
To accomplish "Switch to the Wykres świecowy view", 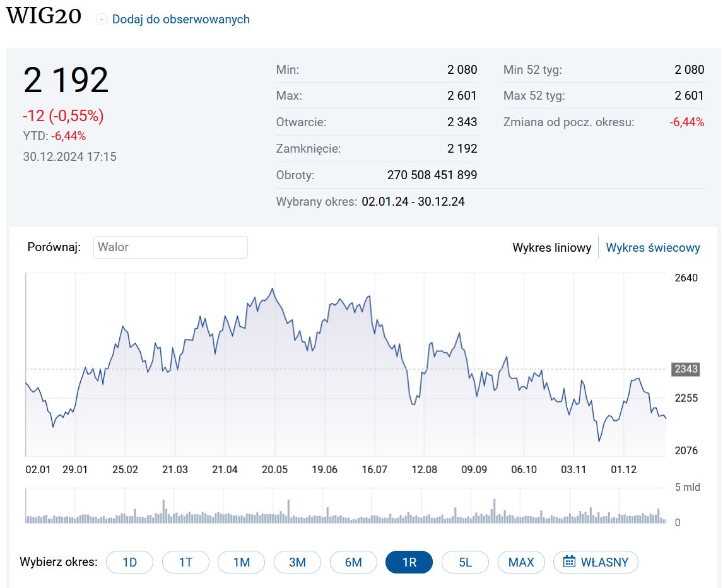I will 653,248.
